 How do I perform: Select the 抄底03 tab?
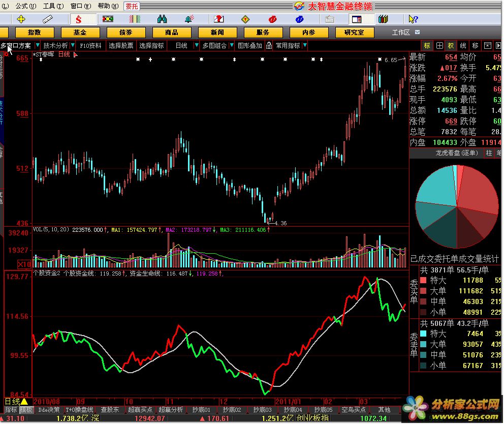[262, 410]
